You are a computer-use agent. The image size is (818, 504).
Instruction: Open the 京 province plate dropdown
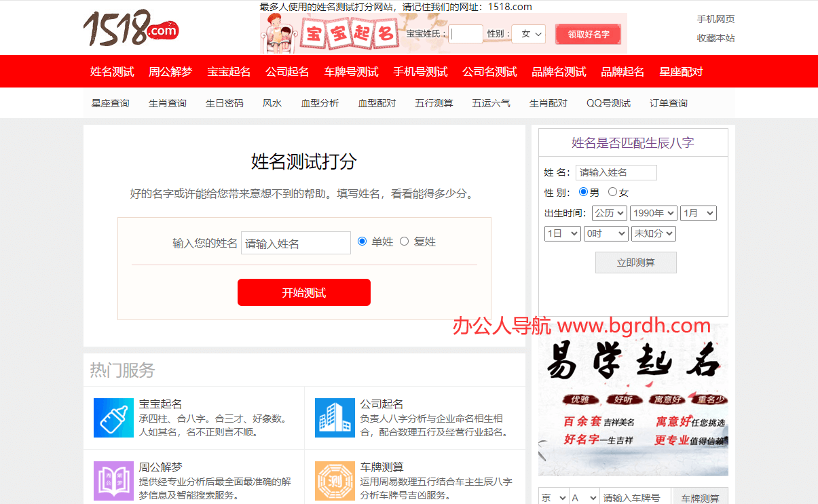553,497
